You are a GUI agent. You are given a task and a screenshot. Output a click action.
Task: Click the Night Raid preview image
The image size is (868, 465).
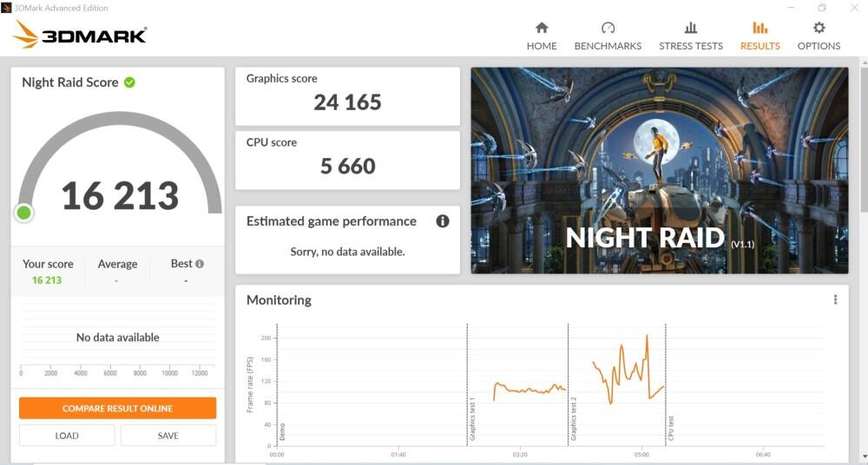(x=660, y=171)
